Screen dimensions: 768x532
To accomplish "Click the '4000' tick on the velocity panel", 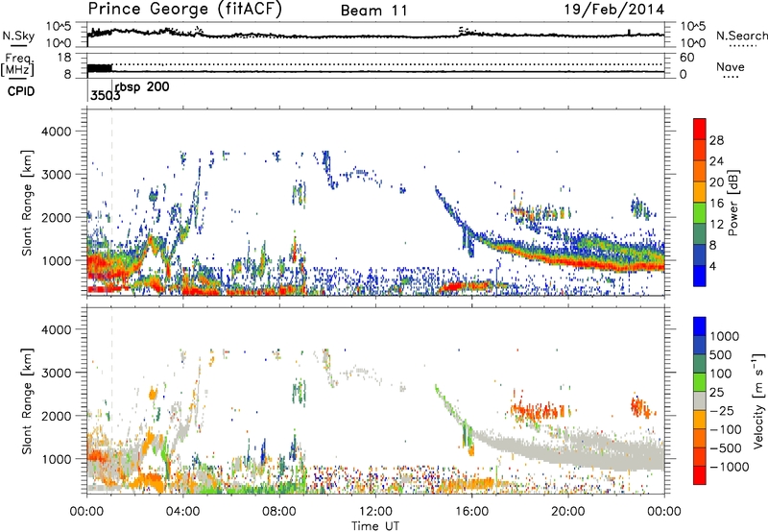I will pyautogui.click(x=56, y=329).
